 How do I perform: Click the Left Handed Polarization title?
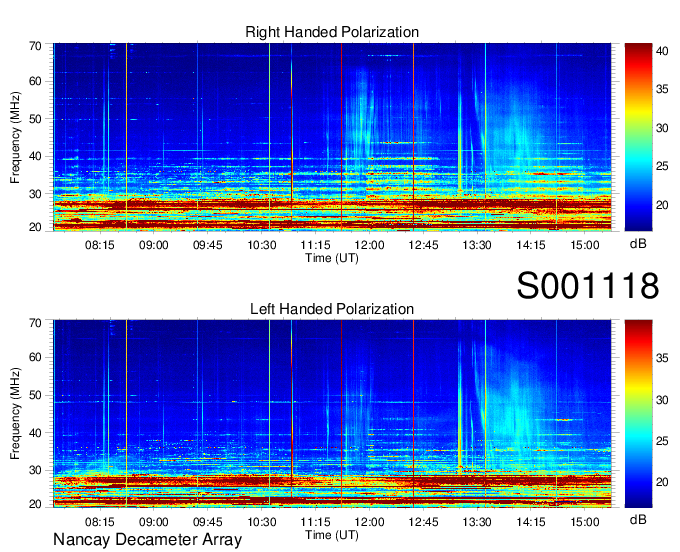pyautogui.click(x=332, y=309)
